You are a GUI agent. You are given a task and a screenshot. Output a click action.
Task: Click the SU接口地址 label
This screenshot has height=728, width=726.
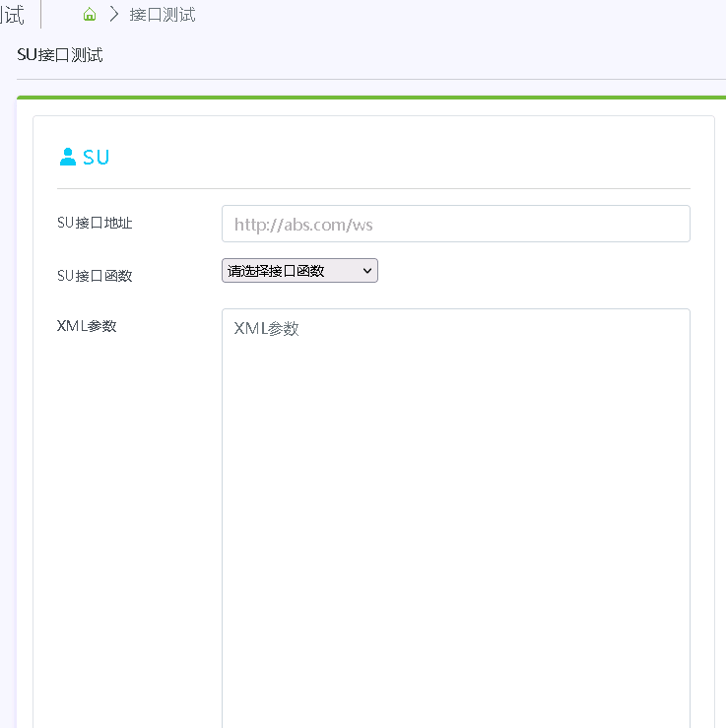click(x=95, y=223)
